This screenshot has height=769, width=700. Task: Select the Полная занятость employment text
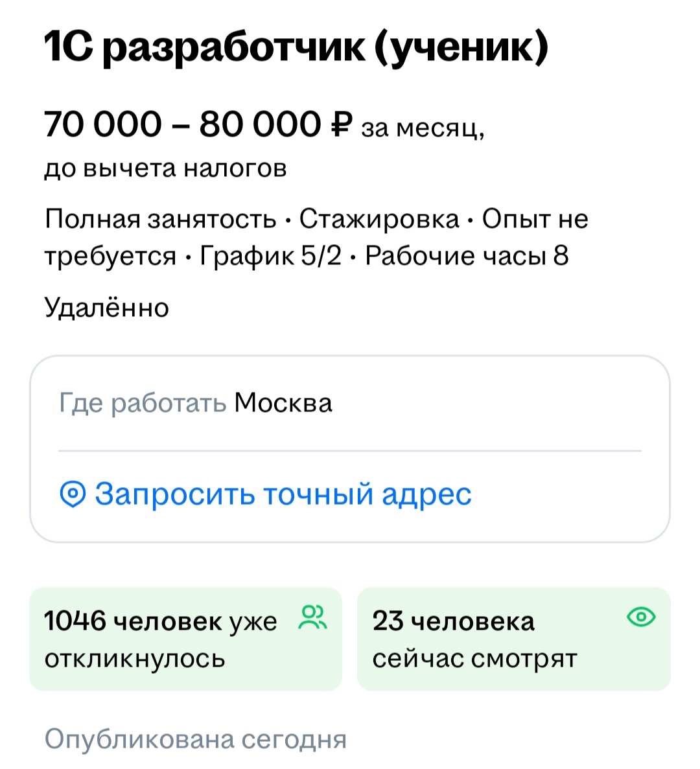point(161,219)
